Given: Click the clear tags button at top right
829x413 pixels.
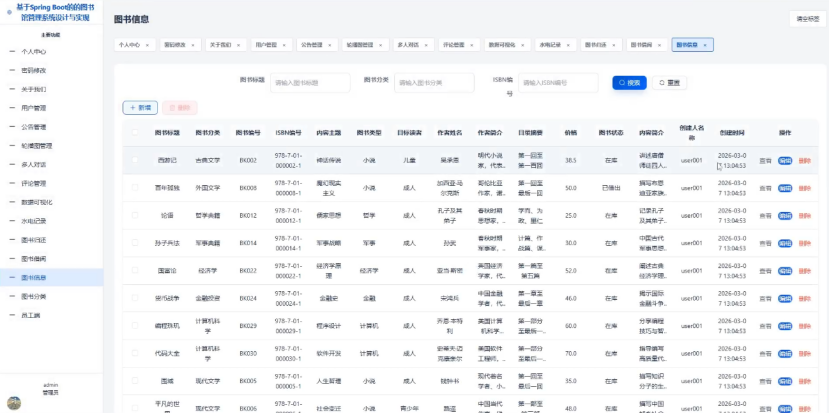Looking at the screenshot, I should point(807,19).
